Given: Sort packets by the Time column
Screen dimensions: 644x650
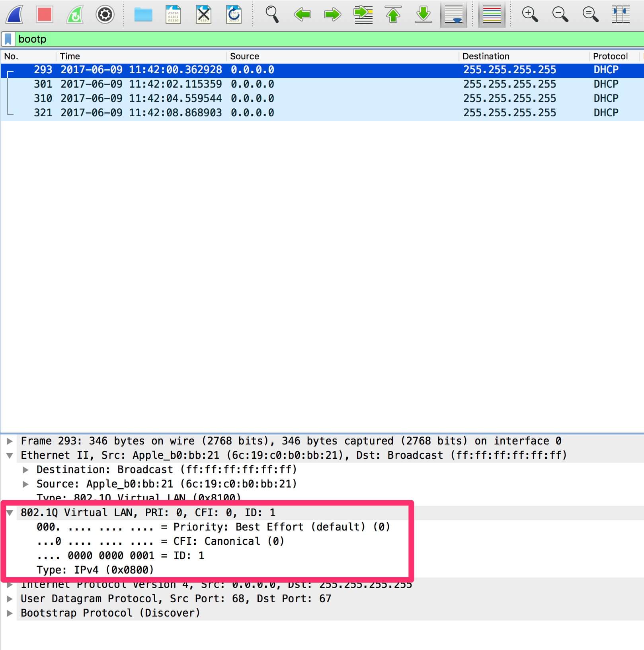Looking at the screenshot, I should (x=70, y=56).
